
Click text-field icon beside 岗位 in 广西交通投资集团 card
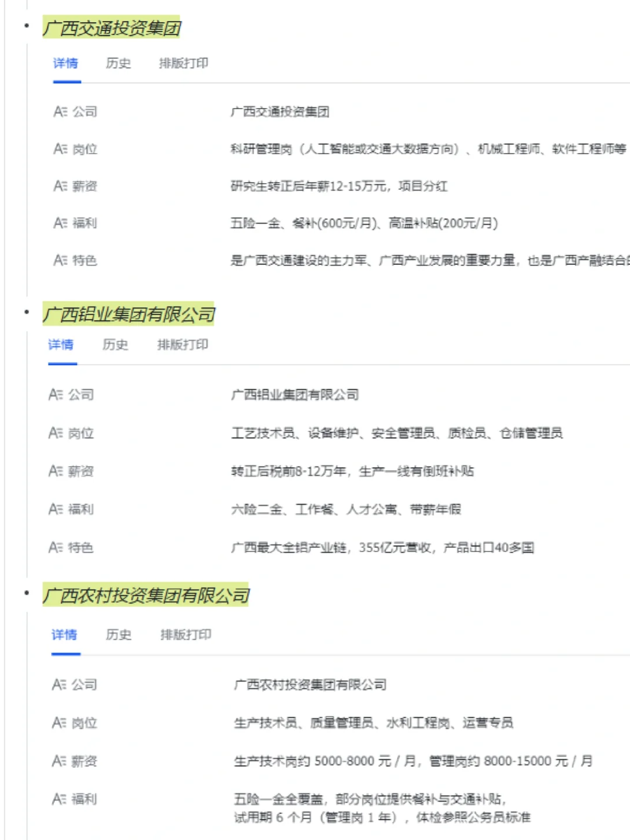tap(61, 149)
